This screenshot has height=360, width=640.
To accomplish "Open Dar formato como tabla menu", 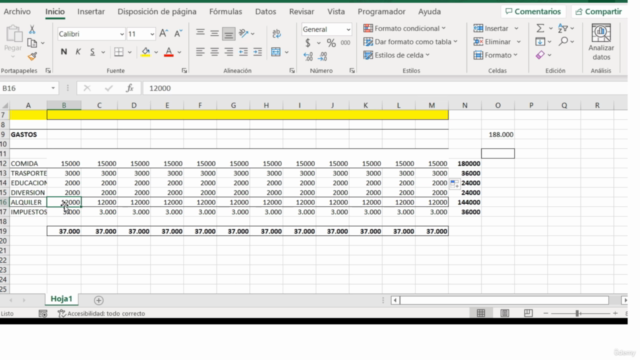I will pos(410,42).
